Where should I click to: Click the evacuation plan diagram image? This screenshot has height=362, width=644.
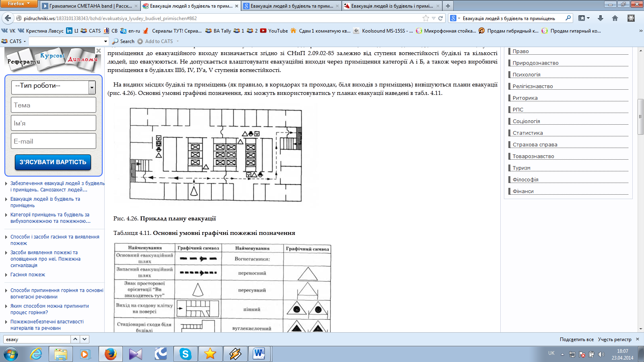coord(215,154)
